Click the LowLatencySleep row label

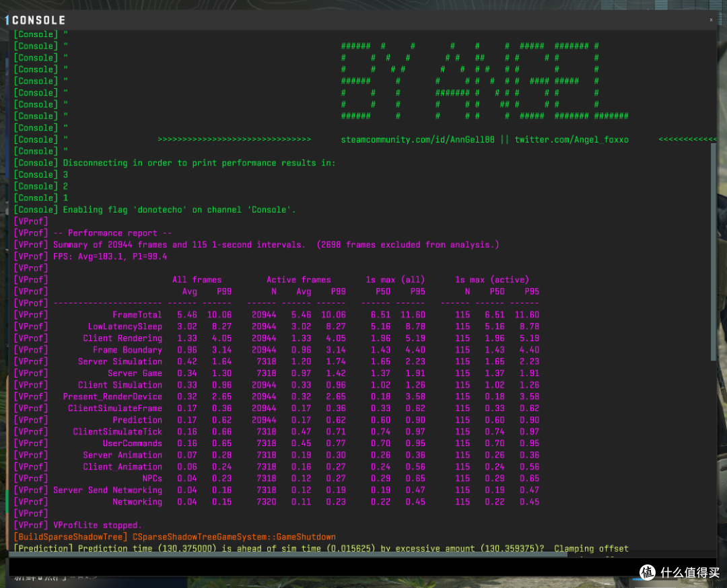(x=125, y=326)
